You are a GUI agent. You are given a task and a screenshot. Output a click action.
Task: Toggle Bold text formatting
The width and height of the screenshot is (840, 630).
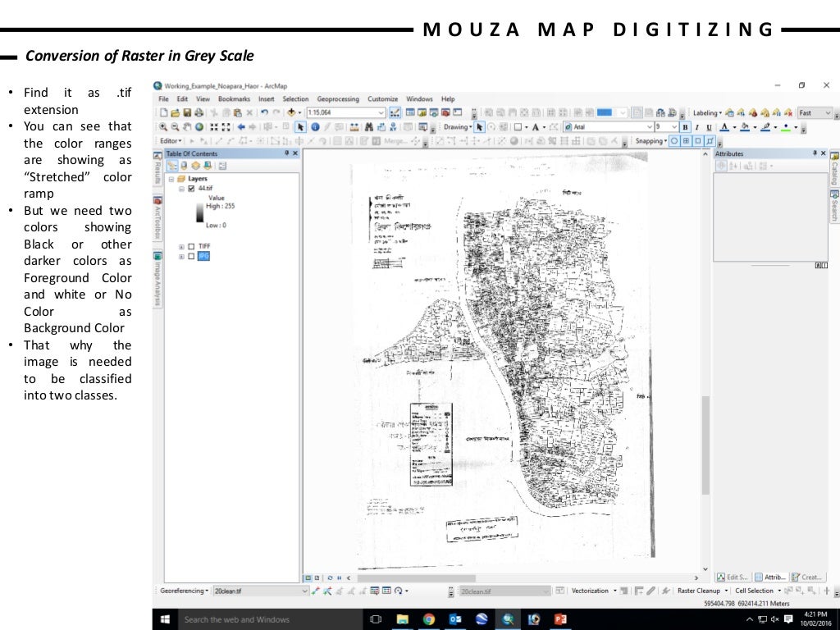pyautogui.click(x=686, y=127)
